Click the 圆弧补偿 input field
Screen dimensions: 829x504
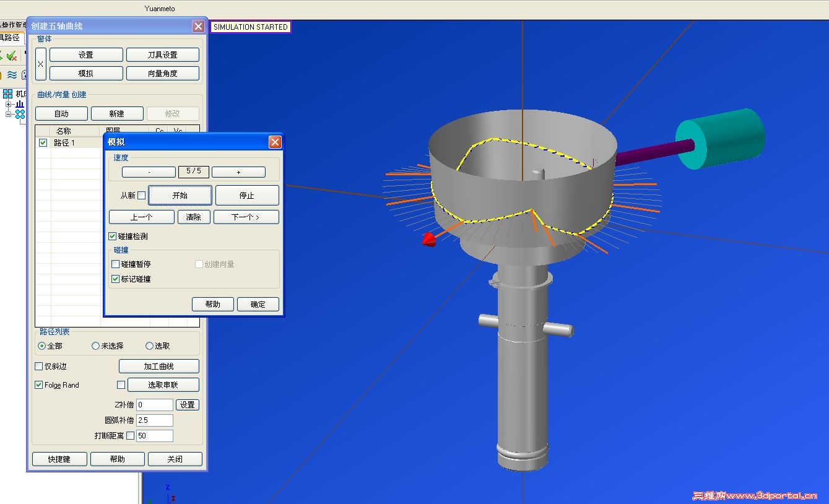[155, 420]
